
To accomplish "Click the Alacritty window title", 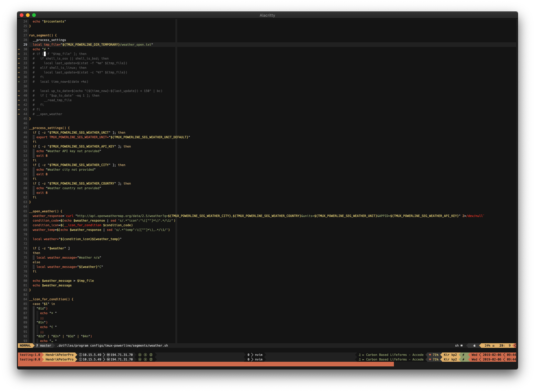I will click(267, 15).
